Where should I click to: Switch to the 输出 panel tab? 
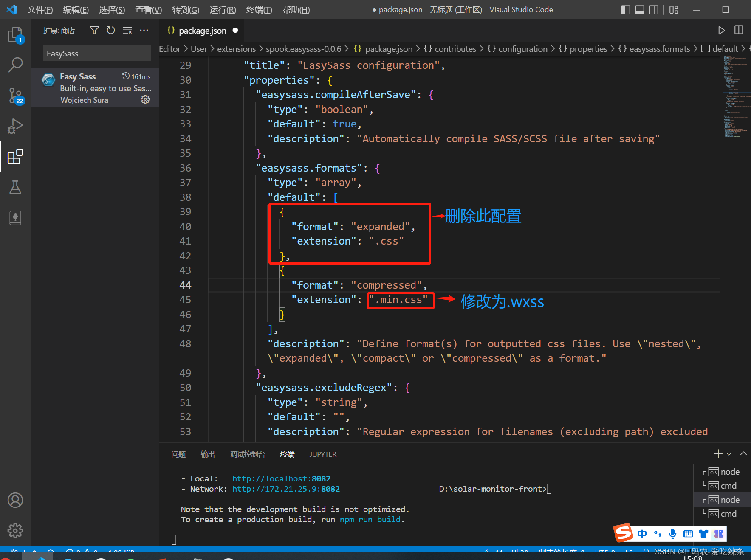(208, 454)
